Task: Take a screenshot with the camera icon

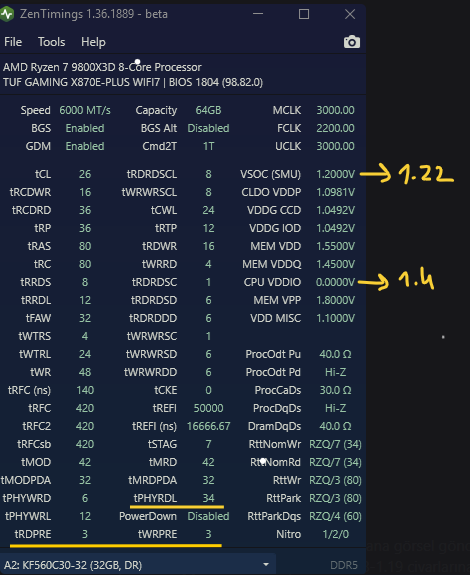Action: (x=352, y=42)
